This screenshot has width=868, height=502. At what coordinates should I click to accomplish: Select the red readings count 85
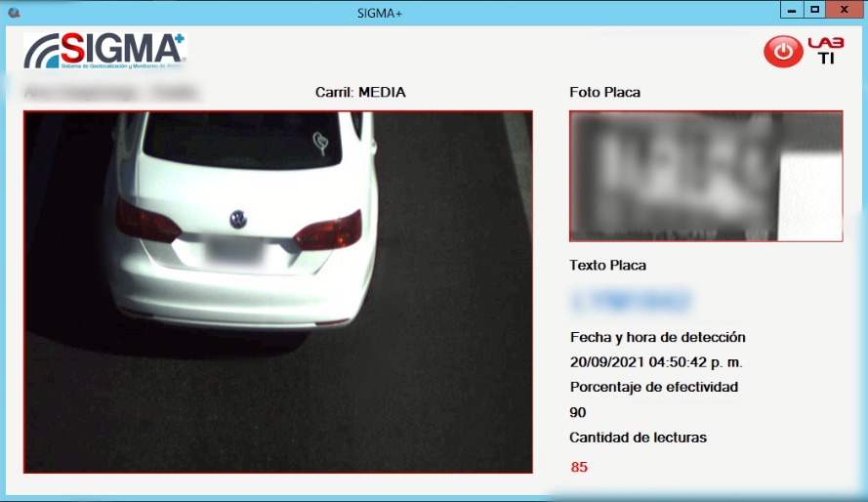click(x=579, y=467)
